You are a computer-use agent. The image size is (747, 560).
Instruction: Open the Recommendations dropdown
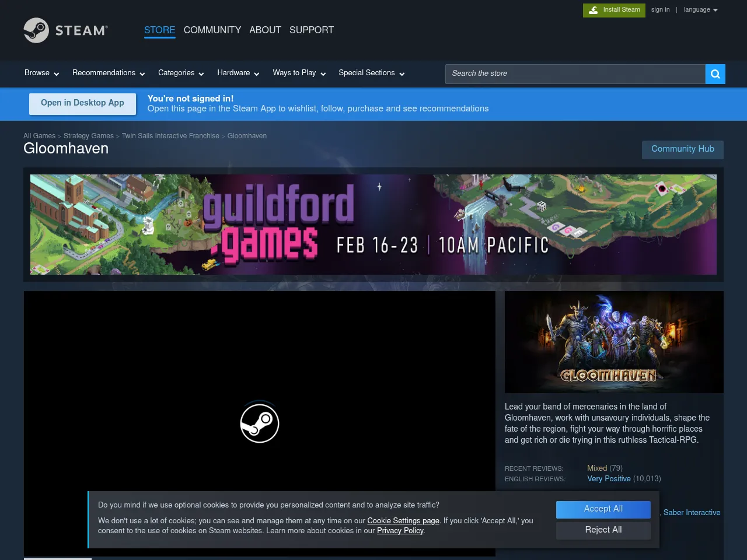pos(108,73)
